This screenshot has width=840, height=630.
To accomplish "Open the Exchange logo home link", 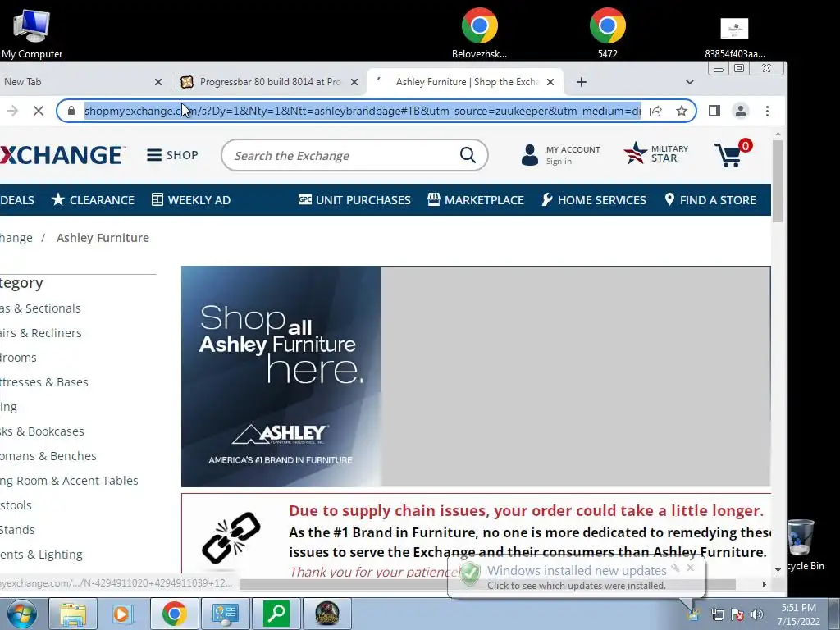I will (x=62, y=155).
